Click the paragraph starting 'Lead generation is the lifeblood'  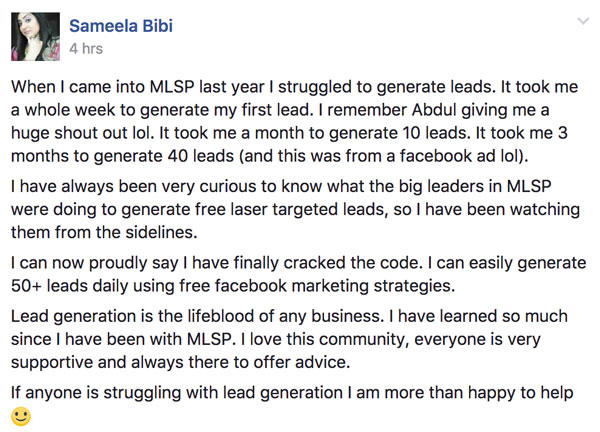coord(289,339)
